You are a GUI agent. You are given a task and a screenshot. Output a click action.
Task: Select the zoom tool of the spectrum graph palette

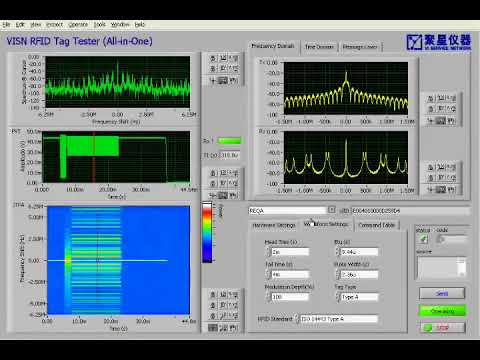(223, 80)
